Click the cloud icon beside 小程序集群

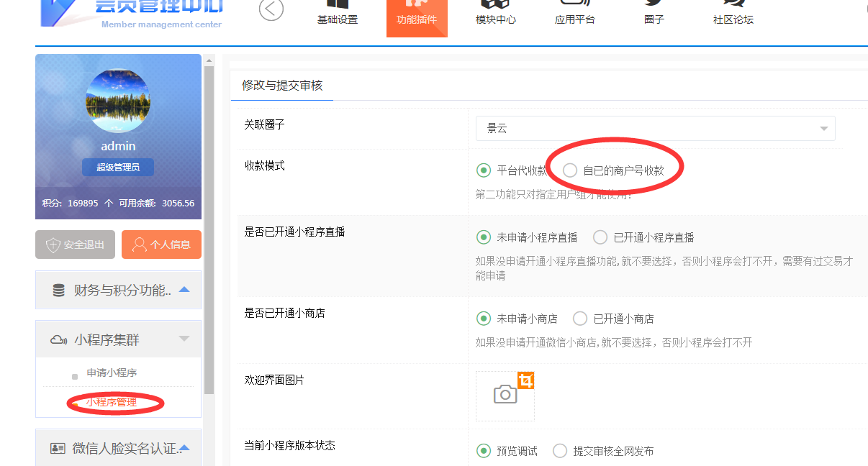pos(59,339)
